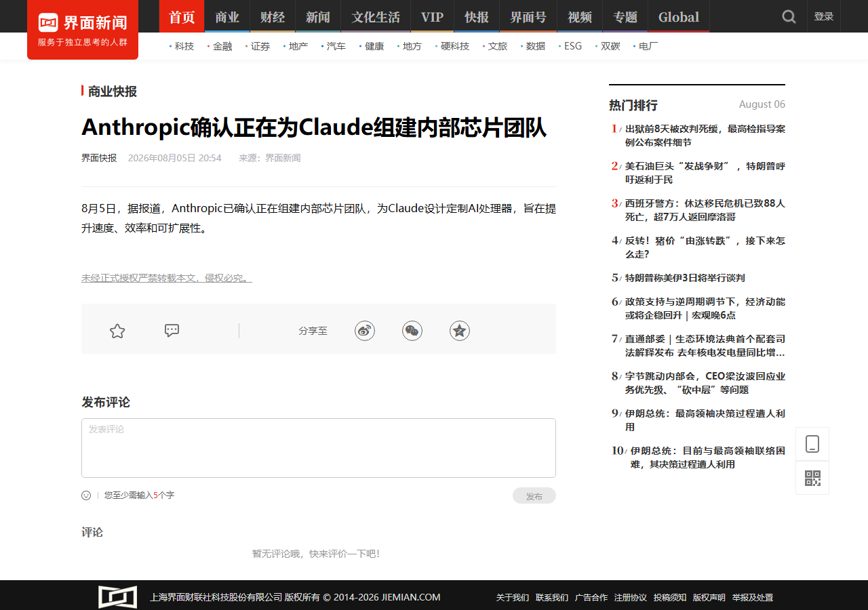Open ranked story 反转！猪价"由涨转跌"

click(705, 247)
